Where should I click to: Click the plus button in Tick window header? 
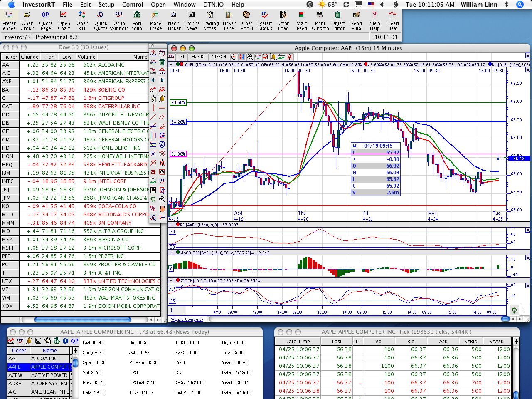pos(516,341)
